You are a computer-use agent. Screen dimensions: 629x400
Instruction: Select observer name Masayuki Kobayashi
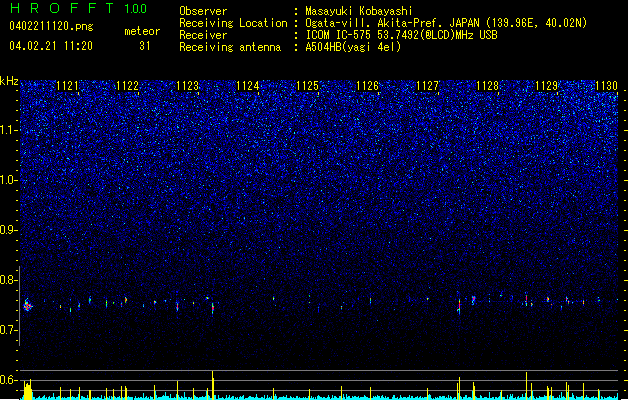point(359,11)
